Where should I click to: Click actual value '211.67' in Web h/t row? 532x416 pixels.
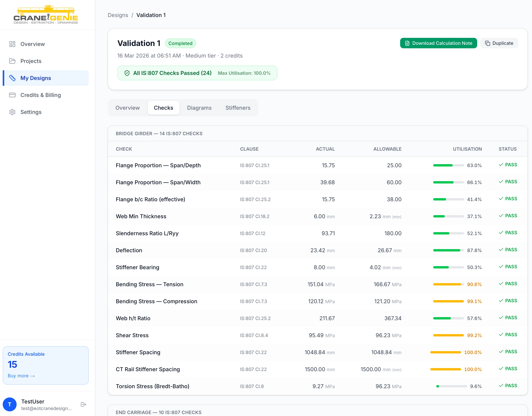327,318
